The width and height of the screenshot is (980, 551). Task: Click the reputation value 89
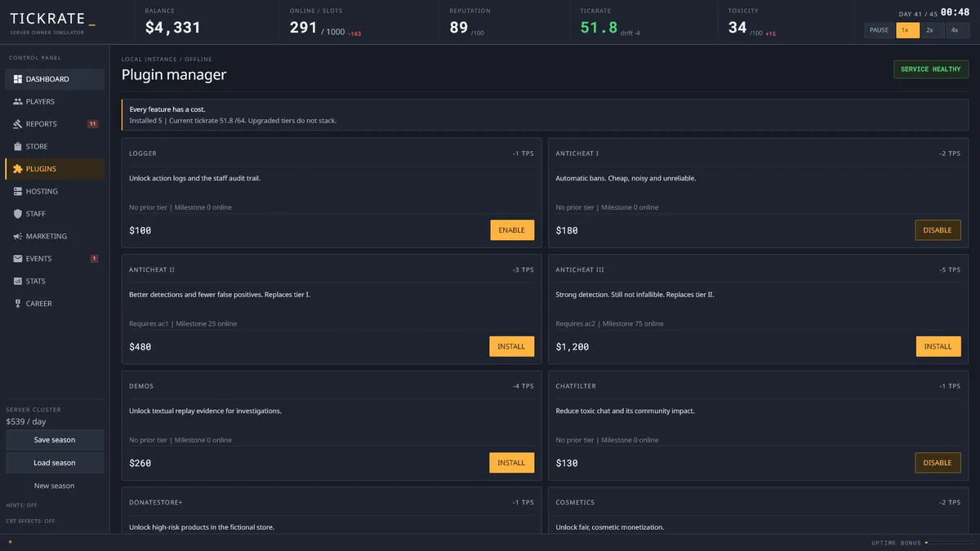click(x=459, y=28)
